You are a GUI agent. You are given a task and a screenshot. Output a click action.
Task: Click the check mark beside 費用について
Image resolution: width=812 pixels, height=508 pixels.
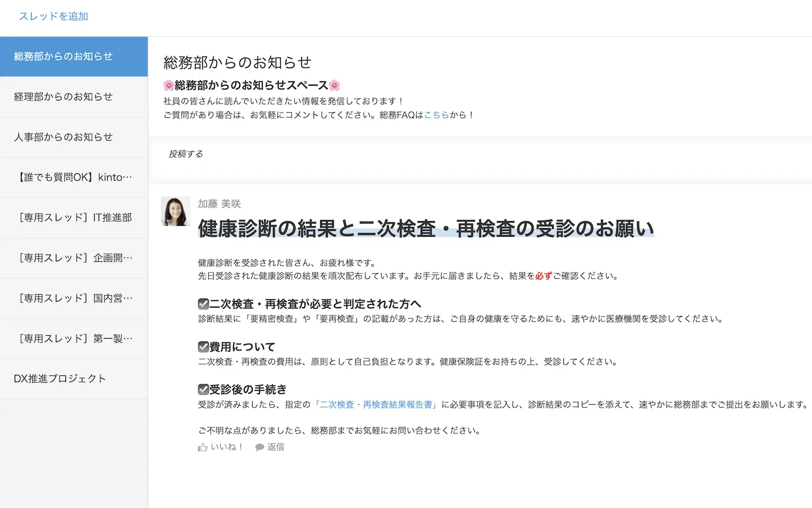click(204, 347)
